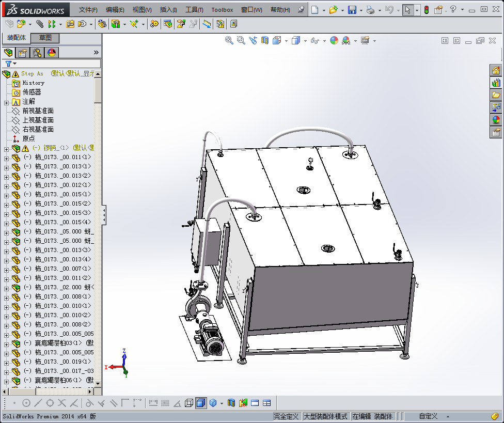
Task: Open the 文件(F) menu
Action: (x=88, y=10)
